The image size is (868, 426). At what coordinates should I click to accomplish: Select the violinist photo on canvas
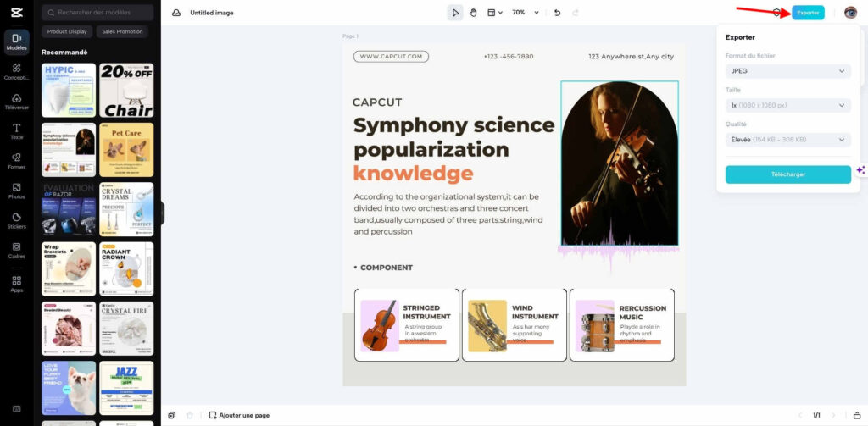(x=620, y=163)
